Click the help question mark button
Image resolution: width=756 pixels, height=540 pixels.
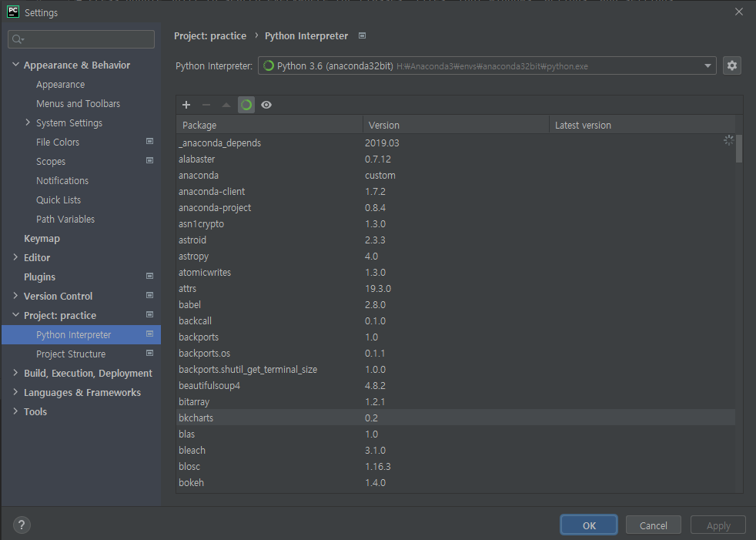(x=22, y=525)
